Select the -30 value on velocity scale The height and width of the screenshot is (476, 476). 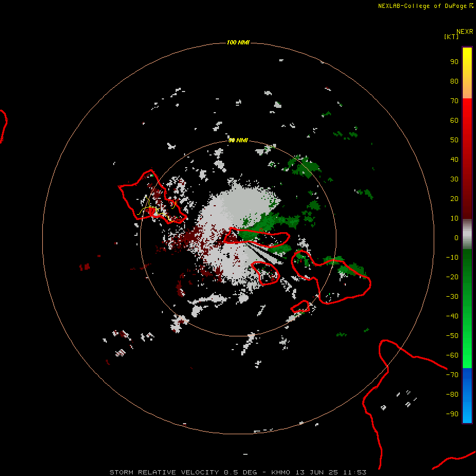pos(452,297)
